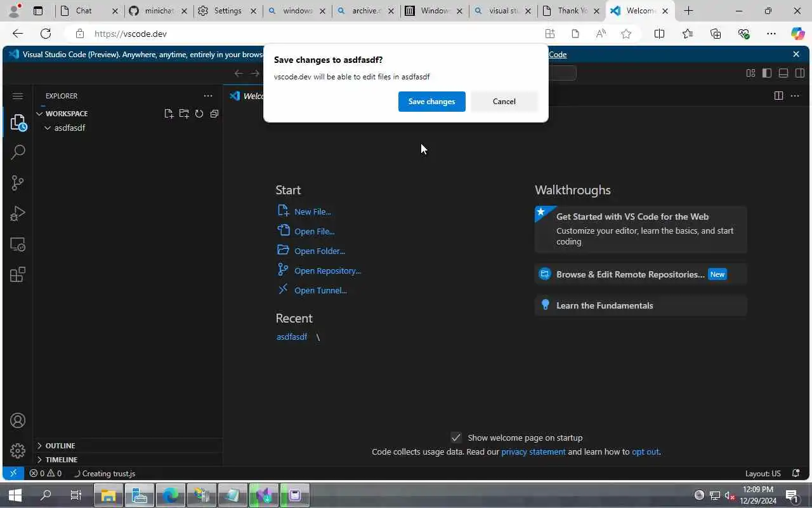Image resolution: width=812 pixels, height=508 pixels.
Task: Split the editor to the right
Action: (x=778, y=96)
